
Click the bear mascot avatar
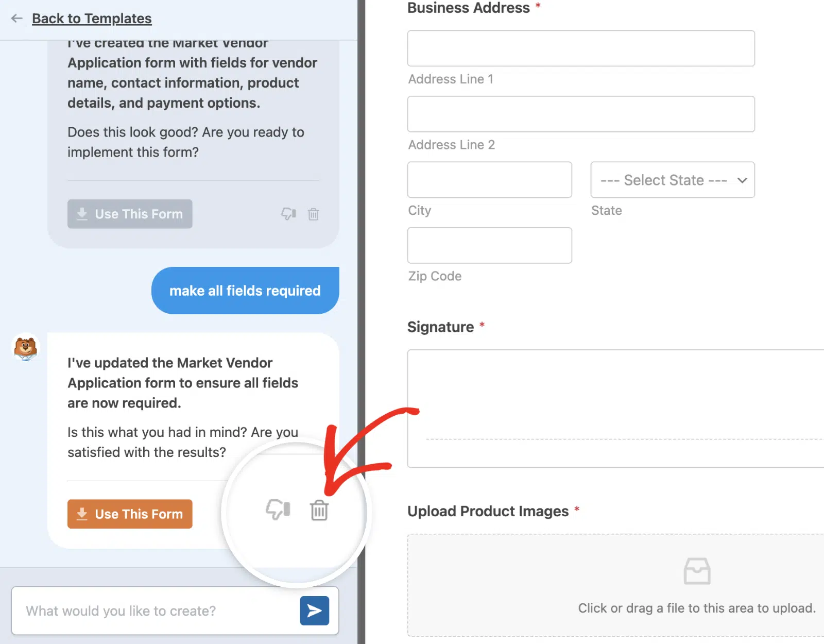click(26, 348)
